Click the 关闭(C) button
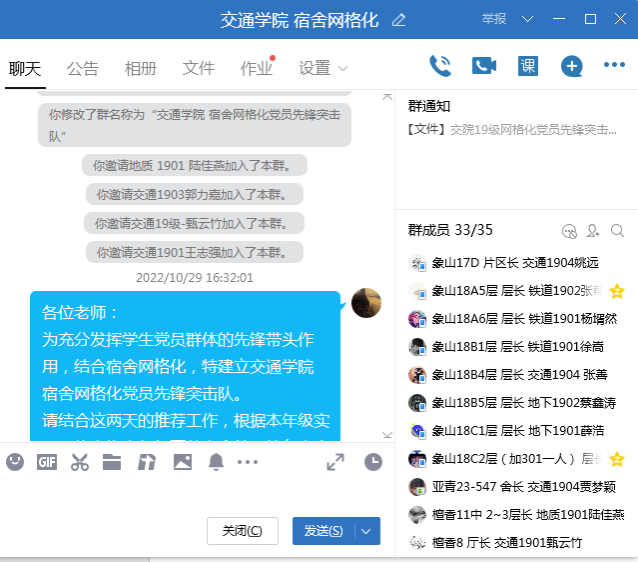 (x=242, y=531)
